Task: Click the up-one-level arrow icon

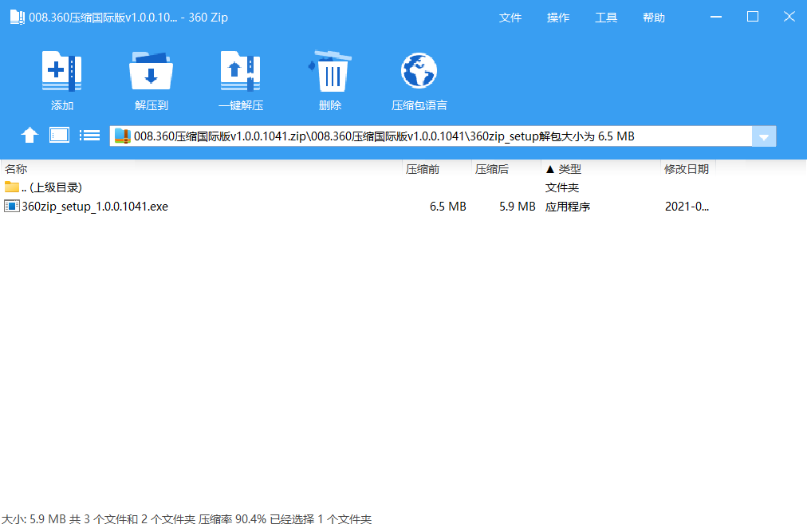Action: click(x=30, y=135)
